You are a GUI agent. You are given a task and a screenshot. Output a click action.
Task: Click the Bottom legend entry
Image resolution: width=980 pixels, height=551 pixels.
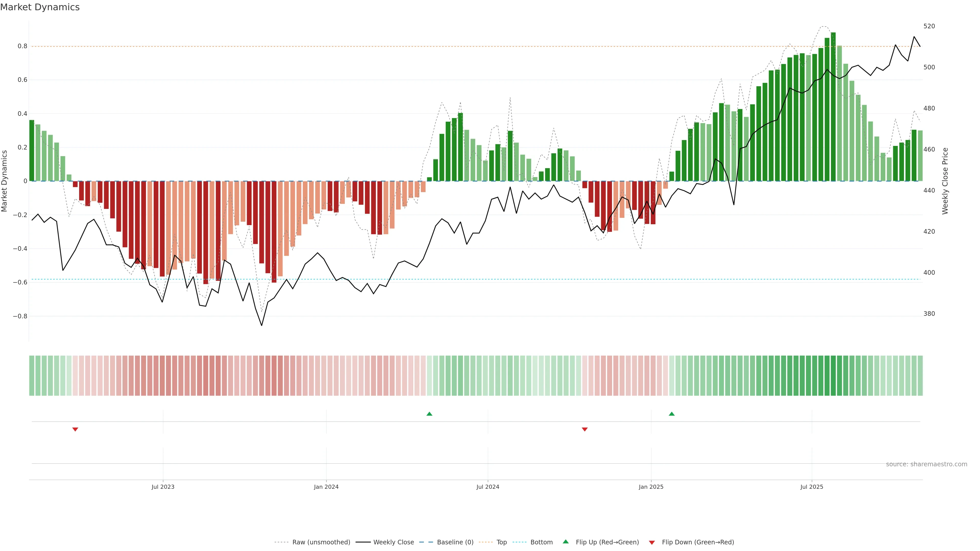coord(541,542)
